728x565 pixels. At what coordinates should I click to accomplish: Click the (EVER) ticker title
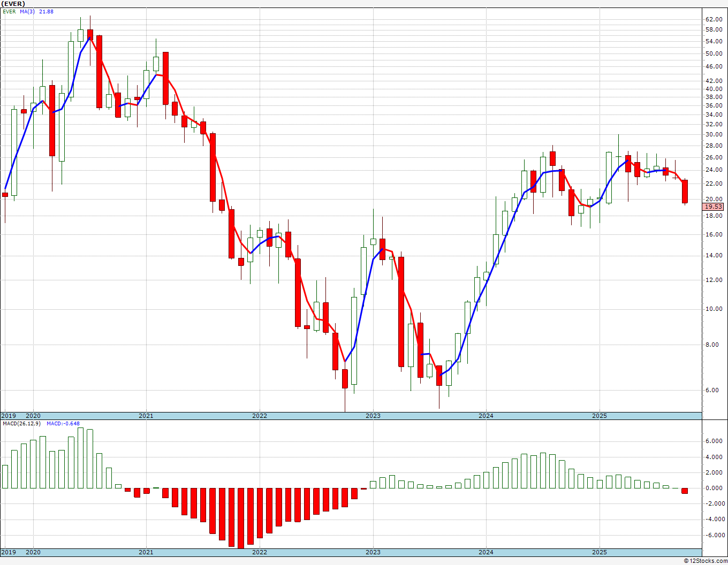pyautogui.click(x=13, y=4)
